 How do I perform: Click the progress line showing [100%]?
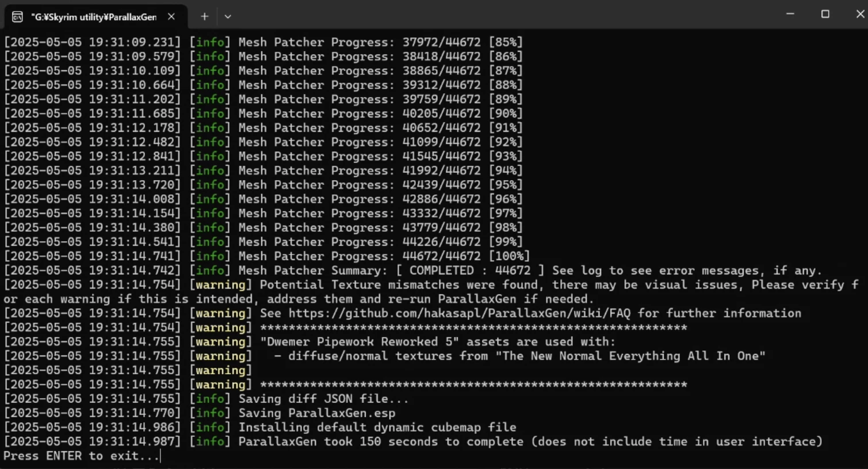tap(266, 256)
